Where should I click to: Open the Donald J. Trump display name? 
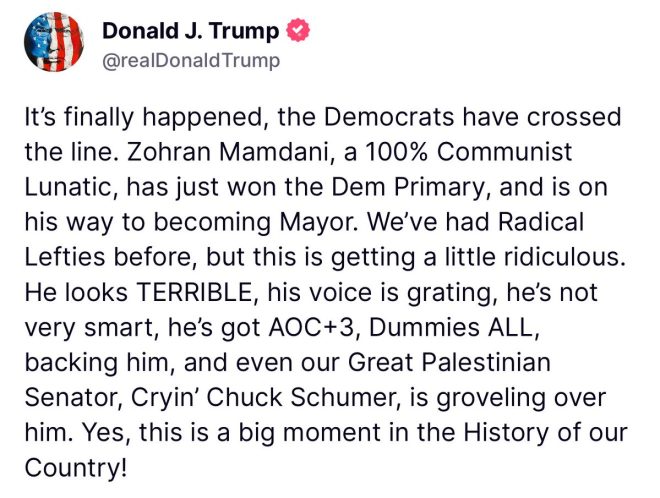tap(190, 31)
